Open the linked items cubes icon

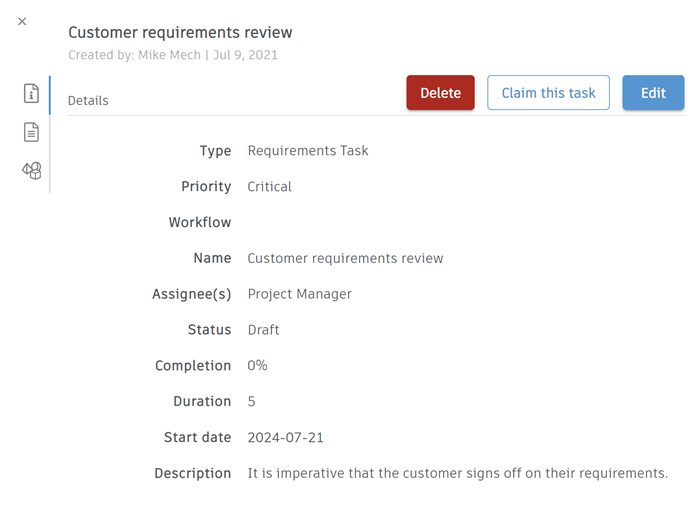pyautogui.click(x=32, y=171)
